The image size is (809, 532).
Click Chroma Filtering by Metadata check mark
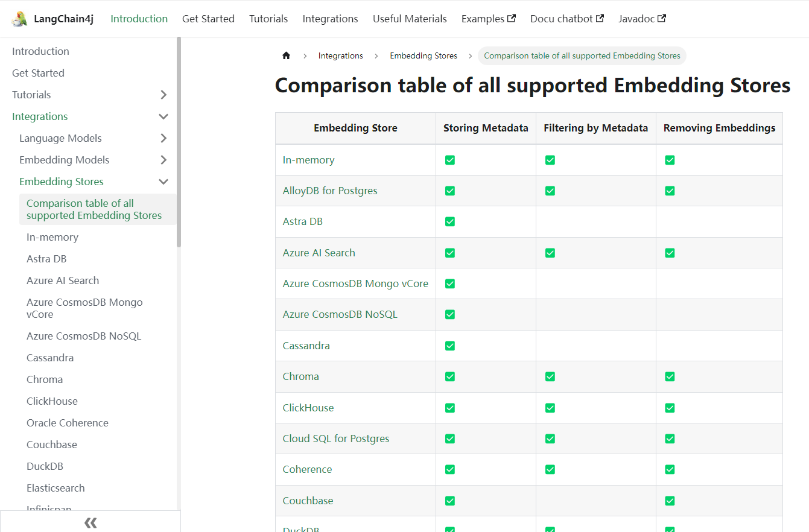click(x=550, y=376)
